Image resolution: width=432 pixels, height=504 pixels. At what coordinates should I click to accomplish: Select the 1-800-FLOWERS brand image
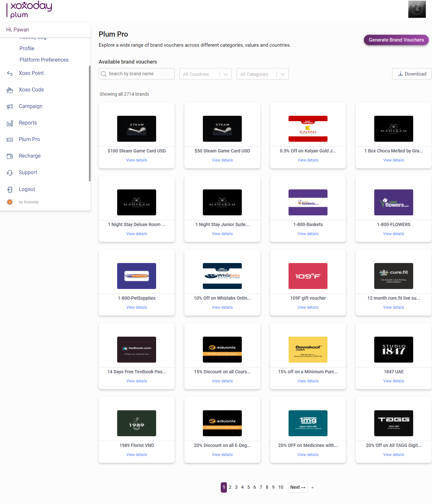coord(394,202)
